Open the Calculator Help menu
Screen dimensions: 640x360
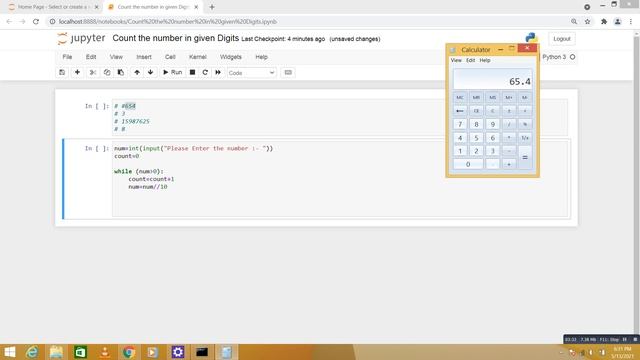[x=485, y=60]
